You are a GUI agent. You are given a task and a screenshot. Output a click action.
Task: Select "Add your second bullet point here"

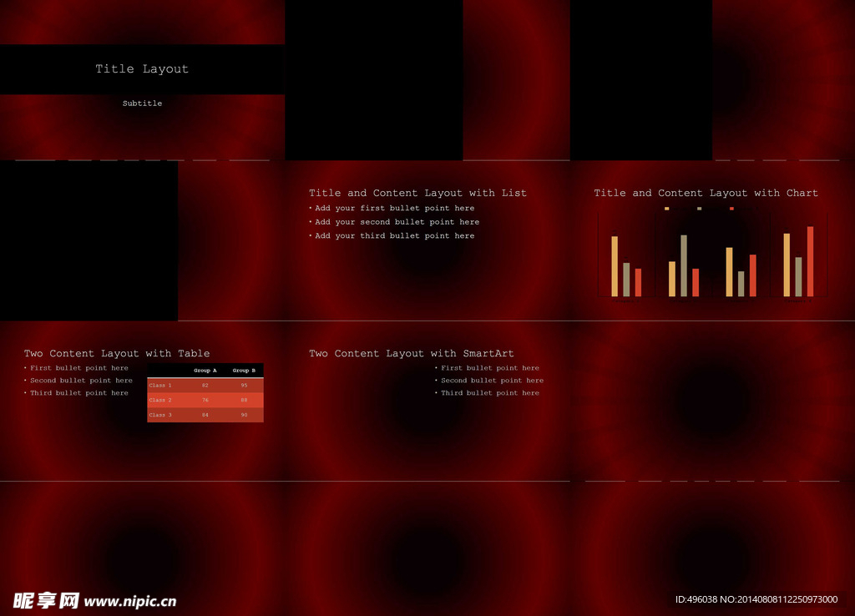click(x=397, y=222)
